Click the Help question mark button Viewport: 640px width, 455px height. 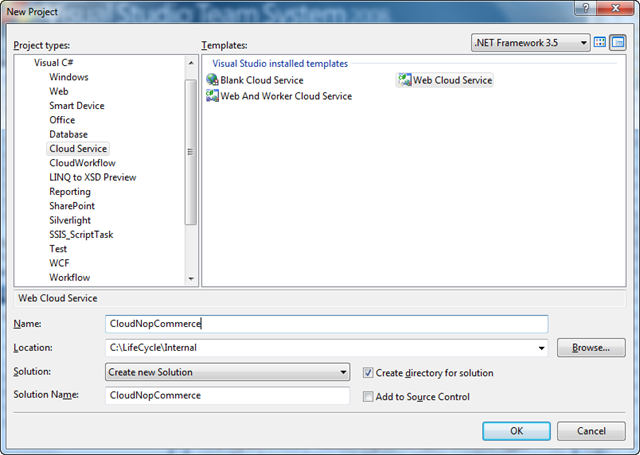pyautogui.click(x=585, y=8)
